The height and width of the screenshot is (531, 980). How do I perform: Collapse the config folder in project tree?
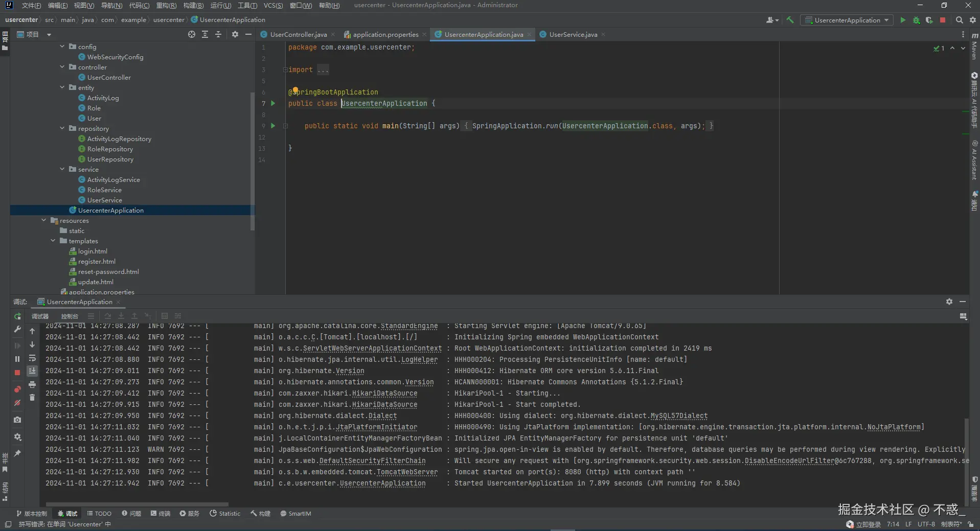point(62,47)
